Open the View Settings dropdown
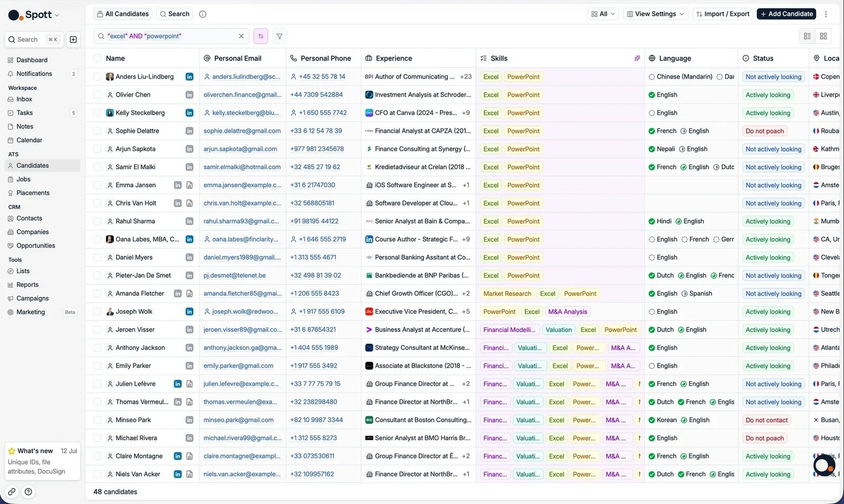The image size is (844, 504). point(655,14)
